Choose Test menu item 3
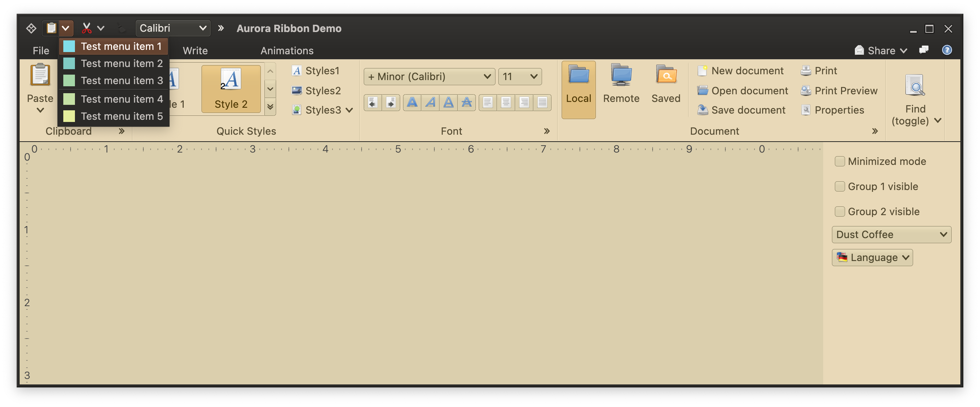980x407 pixels. coord(121,81)
